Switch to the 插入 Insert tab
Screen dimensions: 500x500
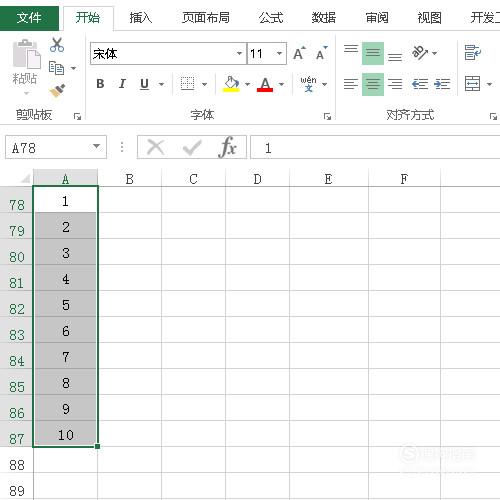tap(141, 17)
